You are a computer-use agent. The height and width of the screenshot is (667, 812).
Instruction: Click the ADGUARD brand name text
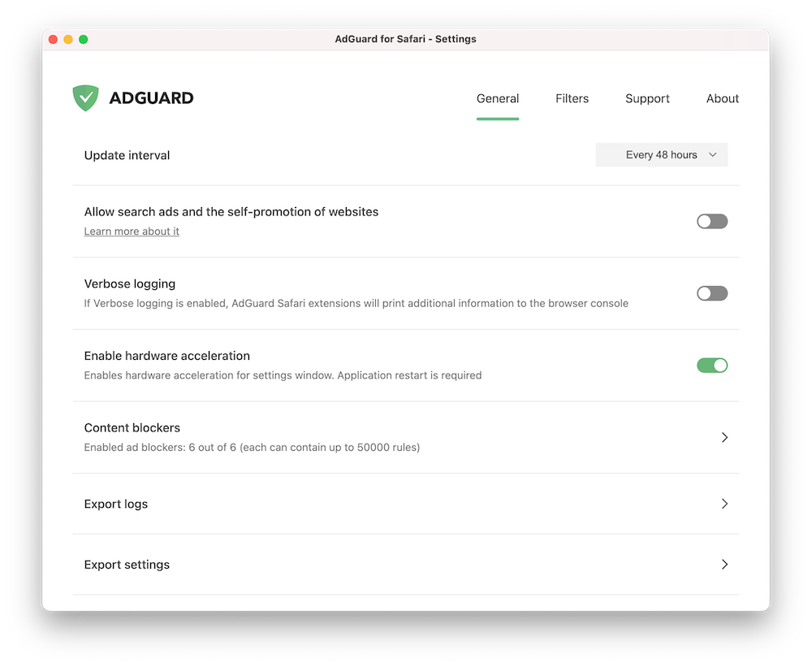pyautogui.click(x=151, y=99)
